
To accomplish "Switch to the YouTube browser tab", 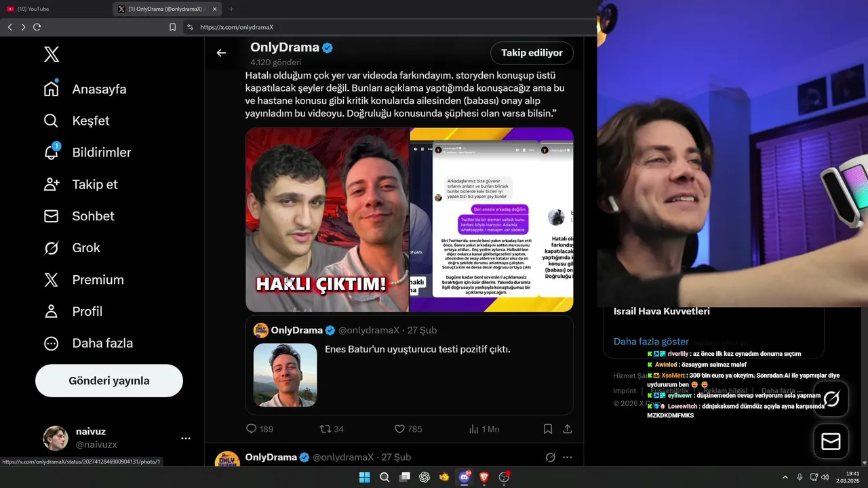I will click(x=56, y=9).
